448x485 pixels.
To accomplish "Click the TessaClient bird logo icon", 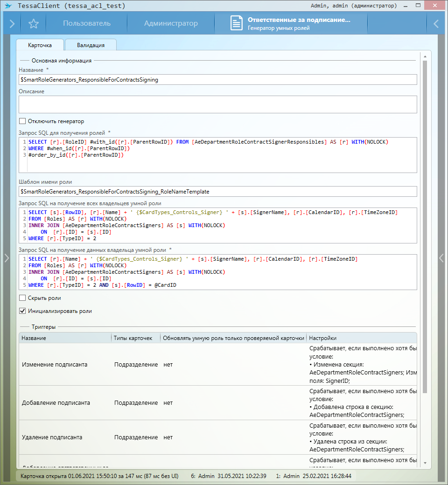I will [8, 6].
